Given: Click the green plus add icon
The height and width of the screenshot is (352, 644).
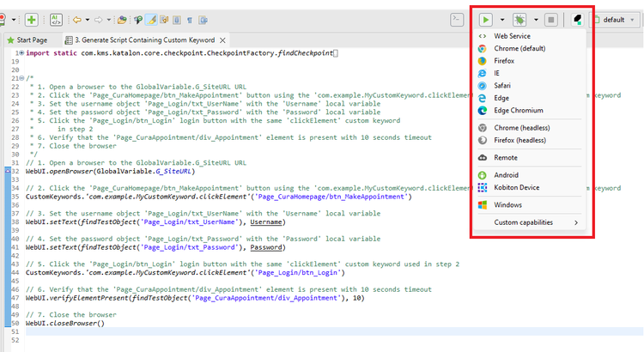Looking at the screenshot, I should [31, 19].
